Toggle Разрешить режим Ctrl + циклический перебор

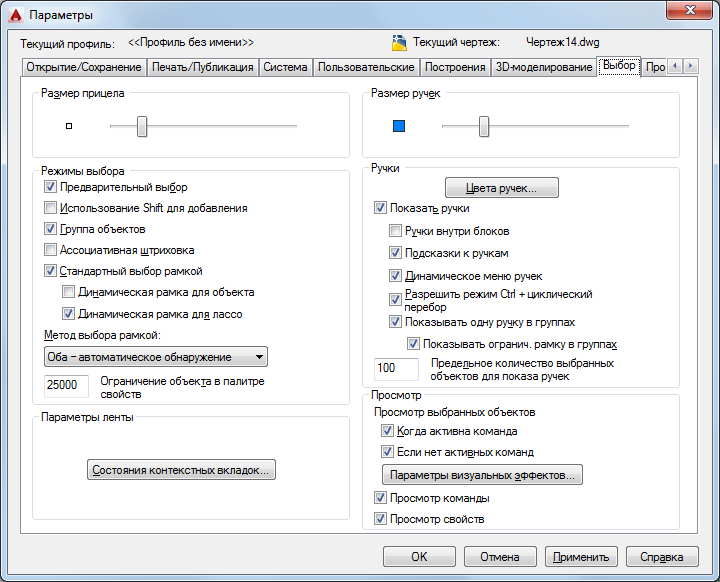click(395, 299)
